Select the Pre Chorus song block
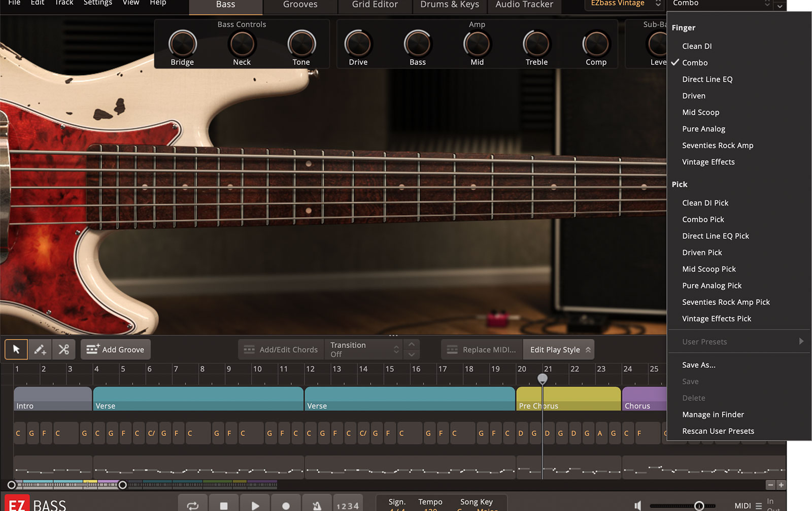The width and height of the screenshot is (812, 511). click(x=568, y=399)
